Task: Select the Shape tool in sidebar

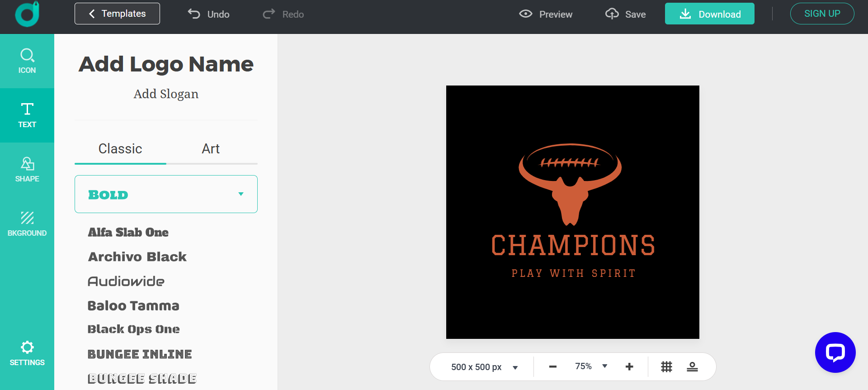Action: 27,170
